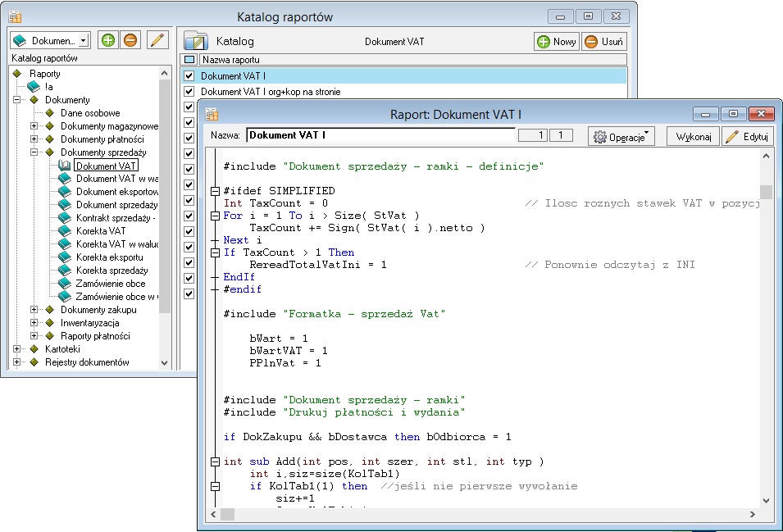
Task: Click second numeric field next to Nazwa
Action: 561,135
